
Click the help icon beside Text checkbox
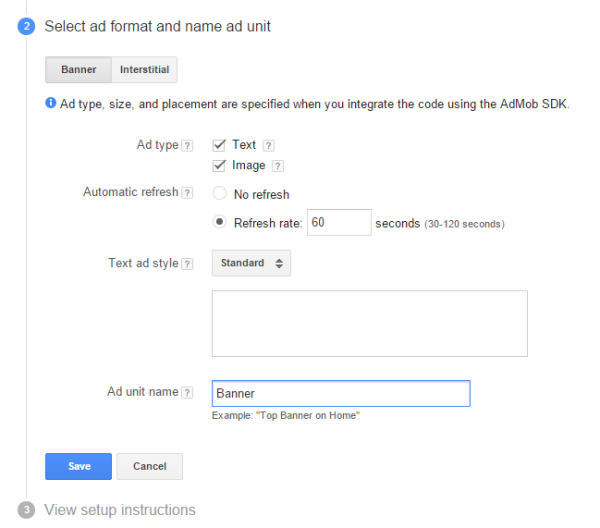268,146
